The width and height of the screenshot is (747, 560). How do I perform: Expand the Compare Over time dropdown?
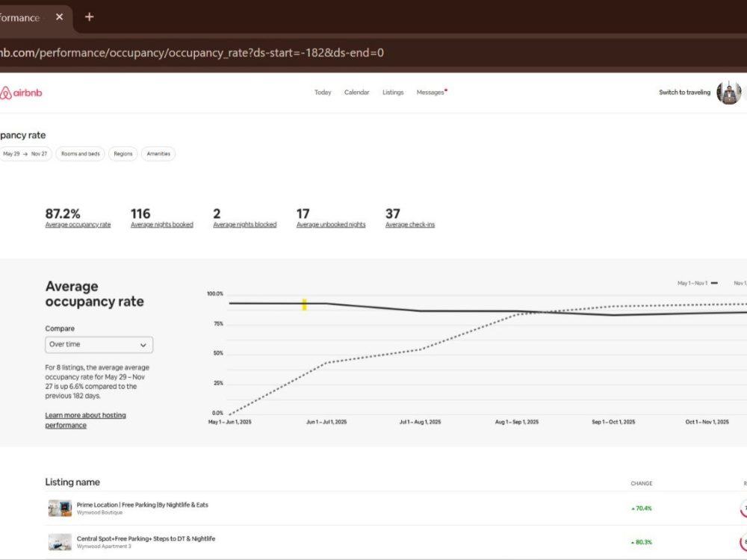(99, 345)
